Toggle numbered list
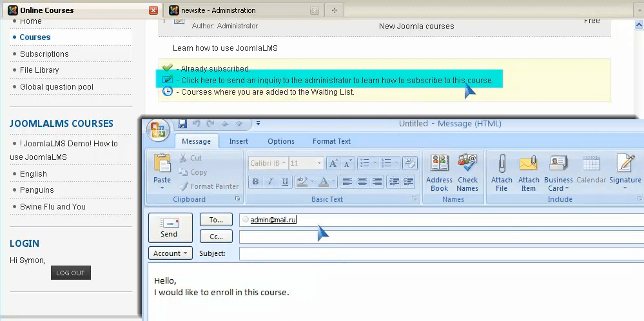 [x=385, y=163]
